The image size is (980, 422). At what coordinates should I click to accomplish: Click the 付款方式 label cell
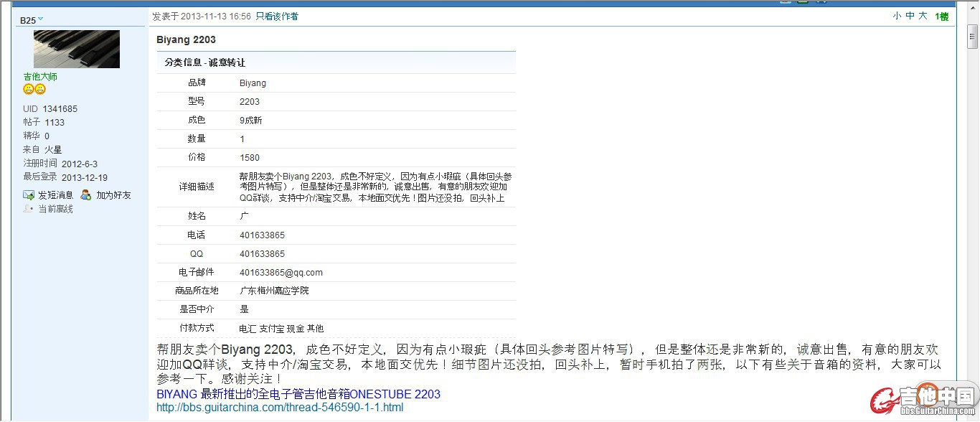click(197, 329)
